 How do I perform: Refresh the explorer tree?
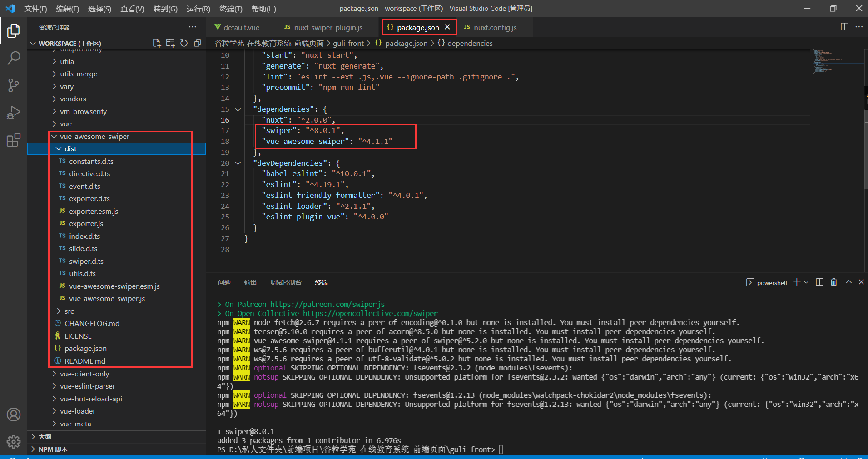[184, 43]
